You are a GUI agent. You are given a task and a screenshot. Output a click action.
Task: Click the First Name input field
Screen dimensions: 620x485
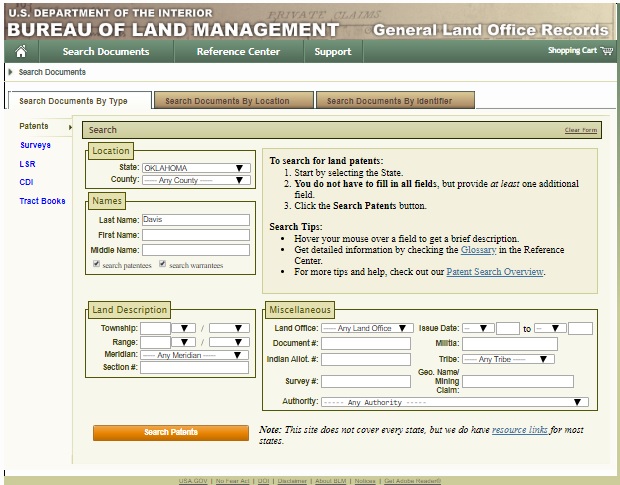pos(196,235)
